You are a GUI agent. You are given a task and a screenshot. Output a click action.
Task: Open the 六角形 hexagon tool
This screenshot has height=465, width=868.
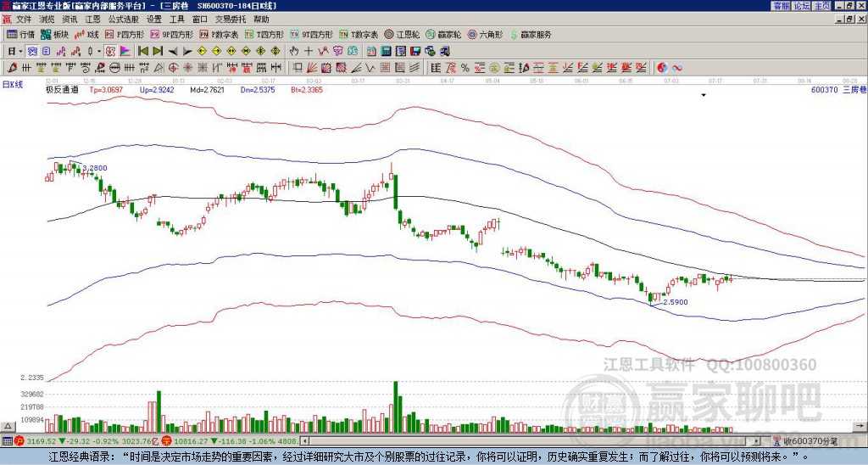(486, 35)
